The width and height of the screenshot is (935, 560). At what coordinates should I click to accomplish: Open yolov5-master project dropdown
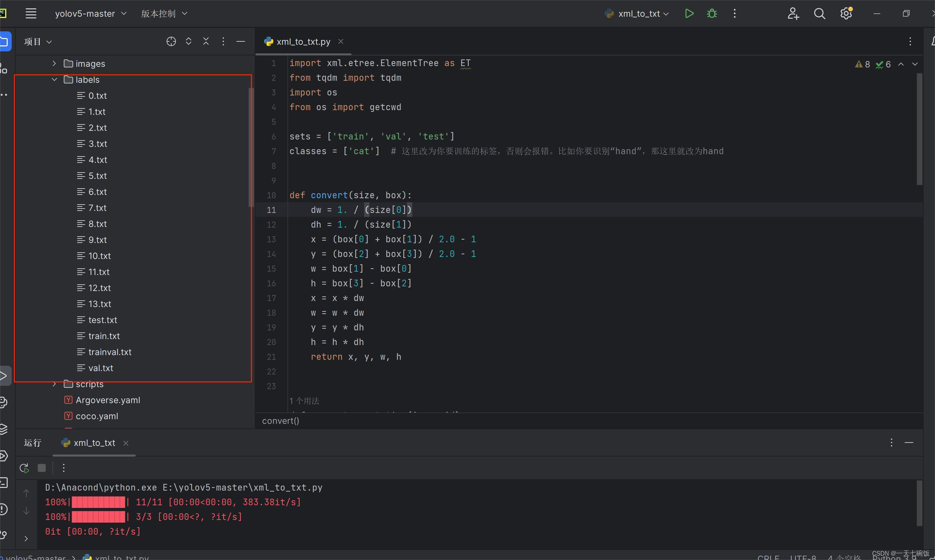[90, 14]
